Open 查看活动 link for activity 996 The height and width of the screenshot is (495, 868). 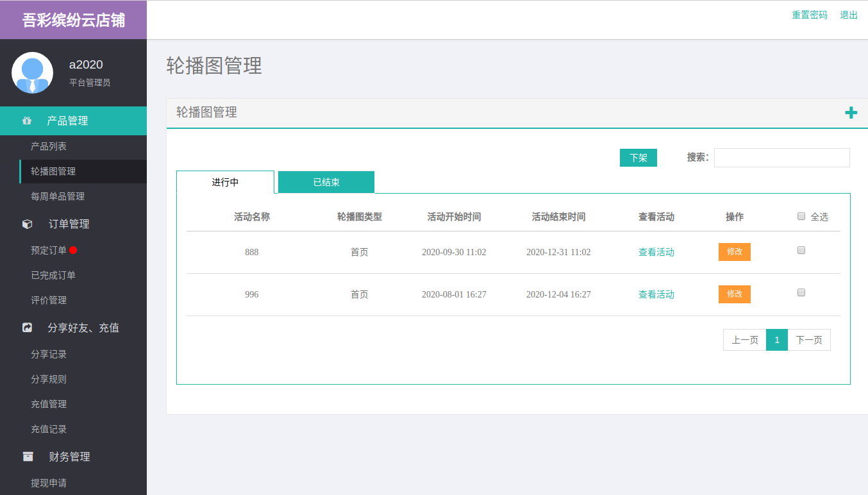tap(656, 294)
